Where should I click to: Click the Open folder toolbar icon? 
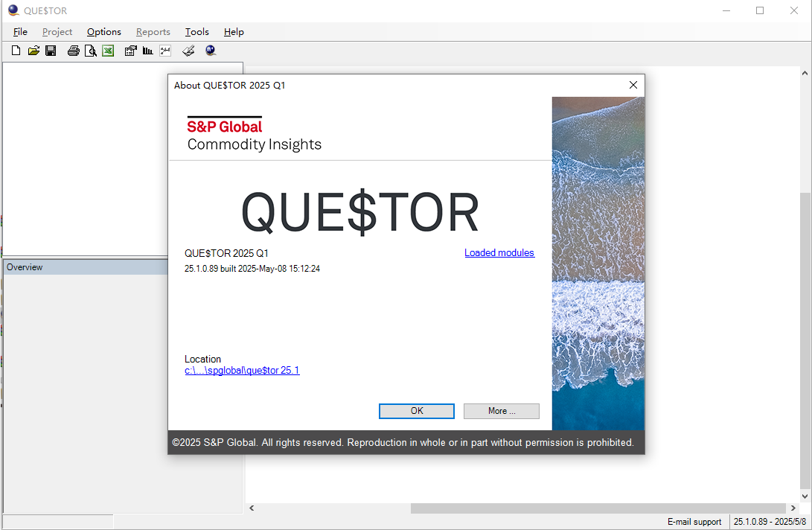pyautogui.click(x=33, y=51)
